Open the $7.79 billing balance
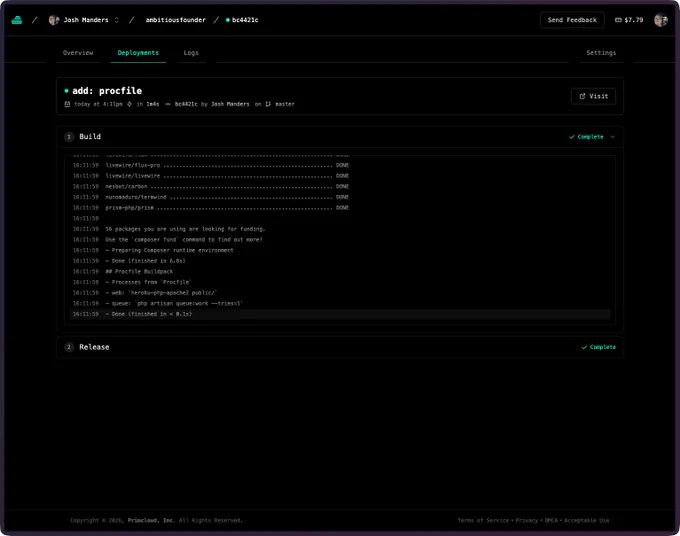The height and width of the screenshot is (536, 680). (629, 20)
